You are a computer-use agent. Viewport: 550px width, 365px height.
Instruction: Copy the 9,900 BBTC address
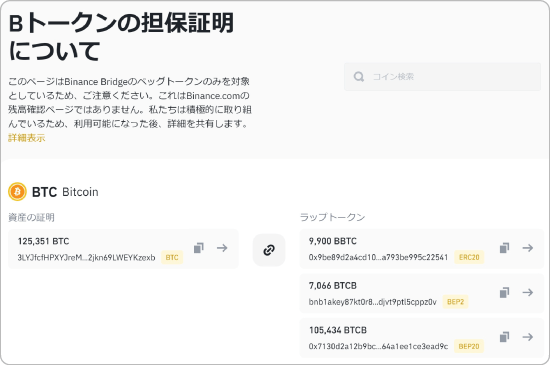point(504,248)
